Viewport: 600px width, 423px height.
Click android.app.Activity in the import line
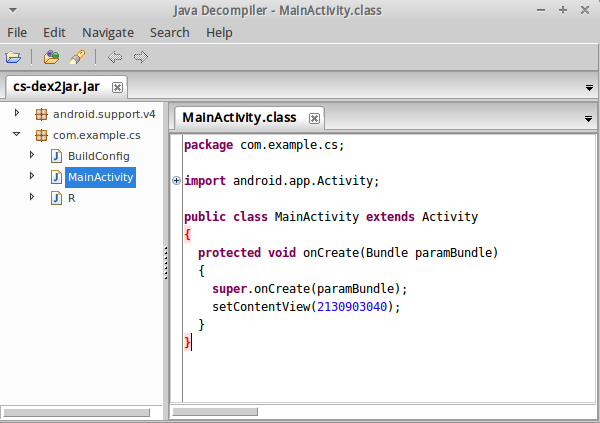click(303, 181)
